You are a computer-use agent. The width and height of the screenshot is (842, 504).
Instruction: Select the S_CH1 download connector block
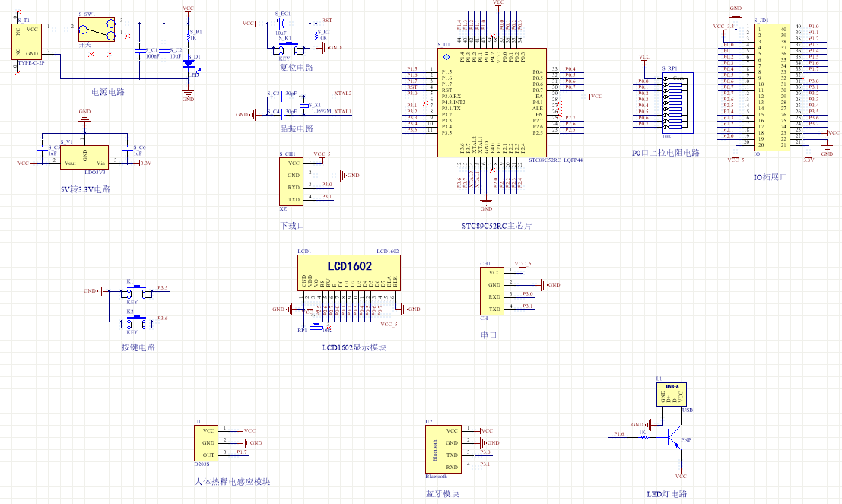click(291, 182)
